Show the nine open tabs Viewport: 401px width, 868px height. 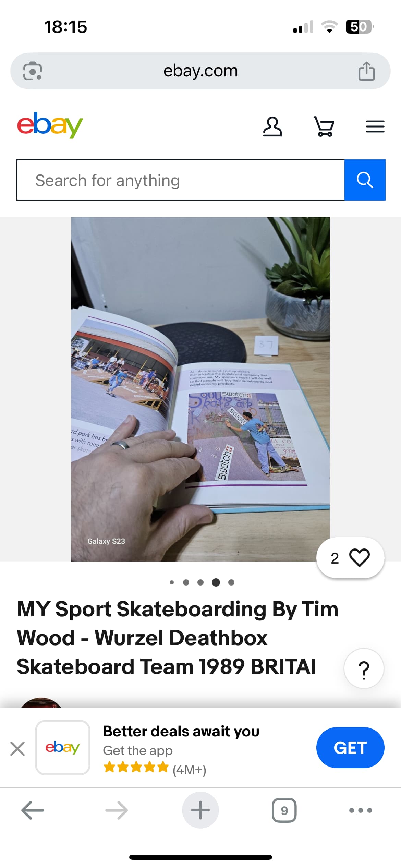click(284, 810)
